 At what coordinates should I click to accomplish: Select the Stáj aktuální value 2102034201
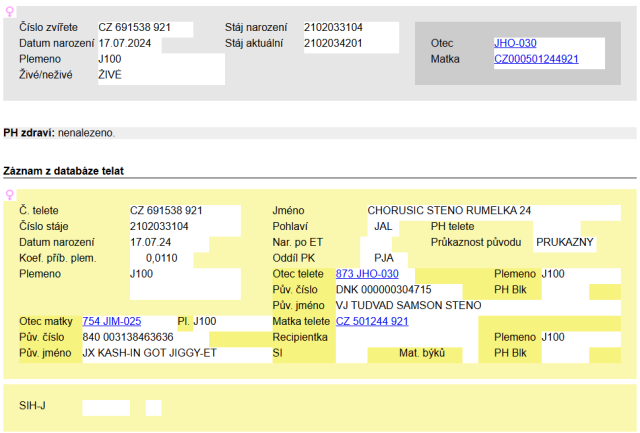(333, 44)
